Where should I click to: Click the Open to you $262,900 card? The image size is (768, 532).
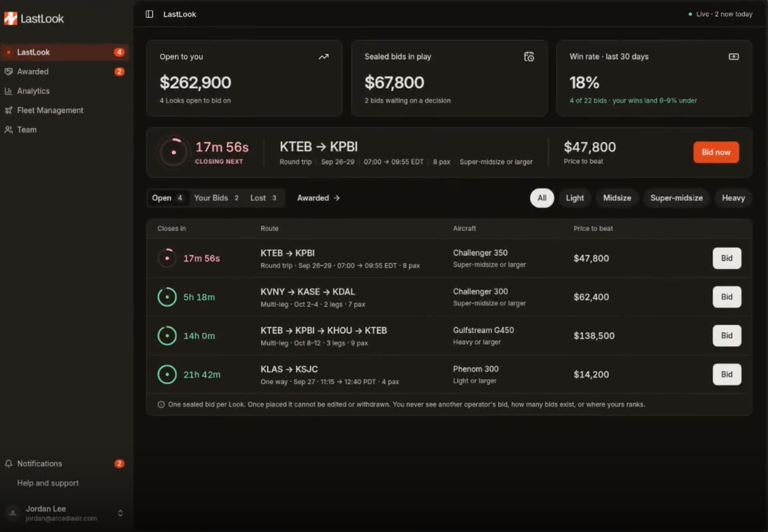(244, 78)
